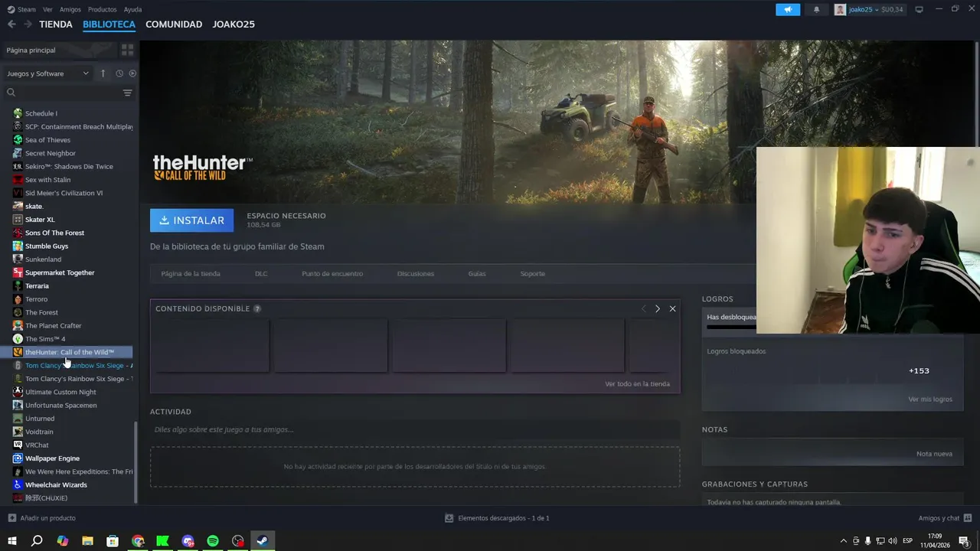Click the library list scrollbar
This screenshot has height=551, width=980.
click(x=136, y=462)
